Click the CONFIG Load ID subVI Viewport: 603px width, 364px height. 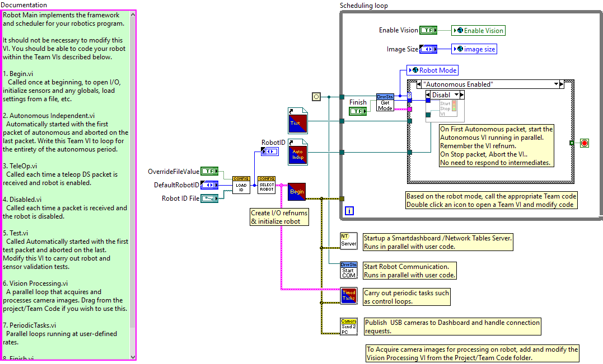click(241, 185)
